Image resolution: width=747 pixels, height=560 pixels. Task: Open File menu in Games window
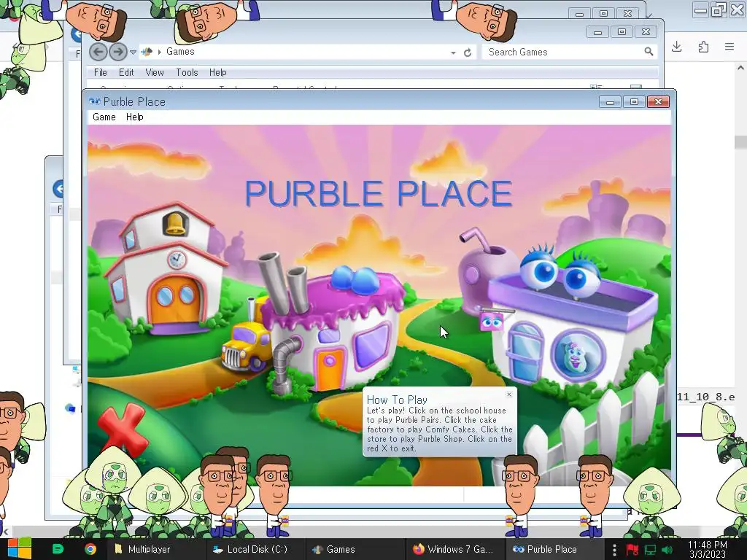[x=101, y=72]
